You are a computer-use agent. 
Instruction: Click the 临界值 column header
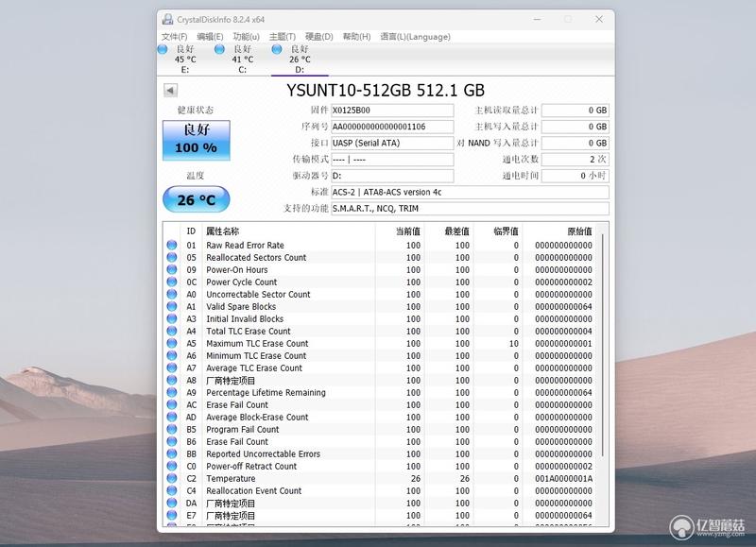coord(498,231)
